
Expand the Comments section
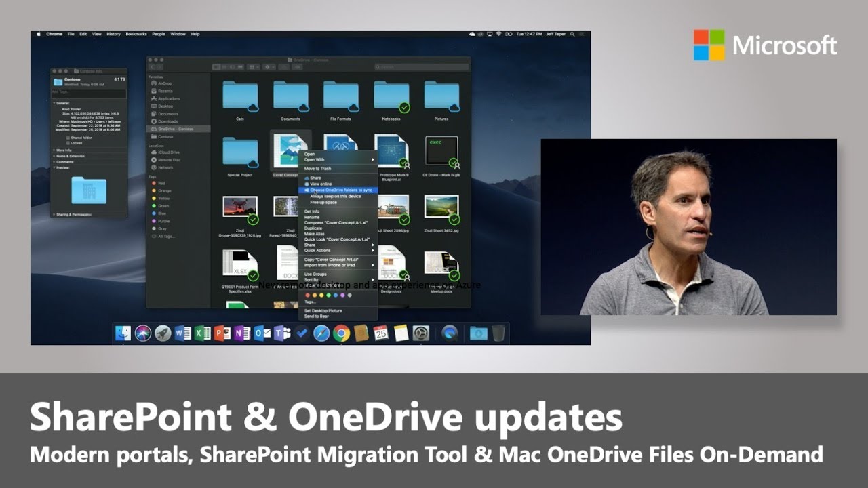[x=55, y=162]
